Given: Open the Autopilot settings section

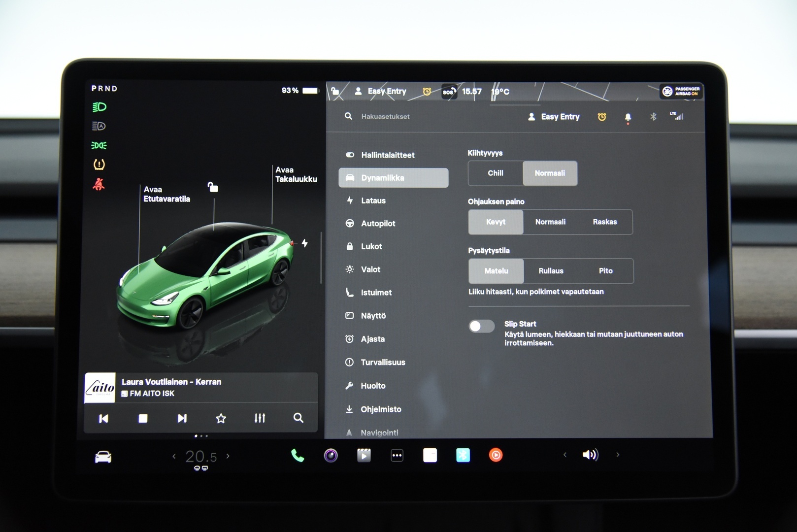Looking at the screenshot, I should [378, 223].
